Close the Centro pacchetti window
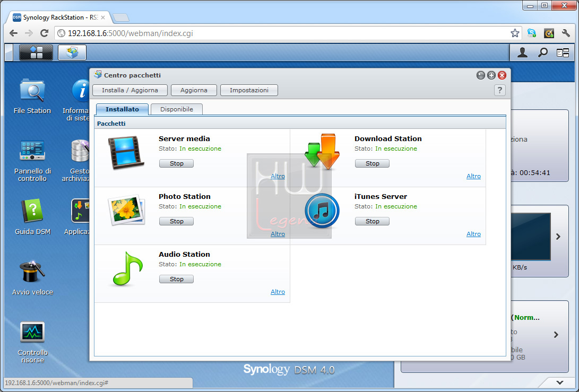Image resolution: width=579 pixels, height=392 pixels. (x=502, y=75)
